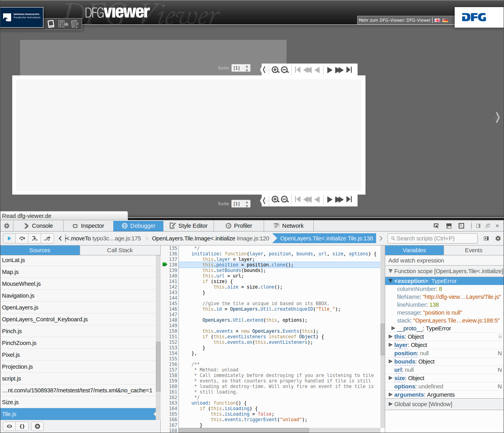Collapse the exception TypeError entry
This screenshot has height=433, width=504.
(x=390, y=281)
